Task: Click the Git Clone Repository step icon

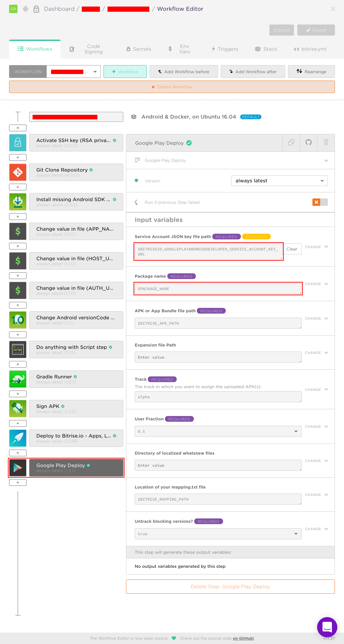Action: [17, 172]
